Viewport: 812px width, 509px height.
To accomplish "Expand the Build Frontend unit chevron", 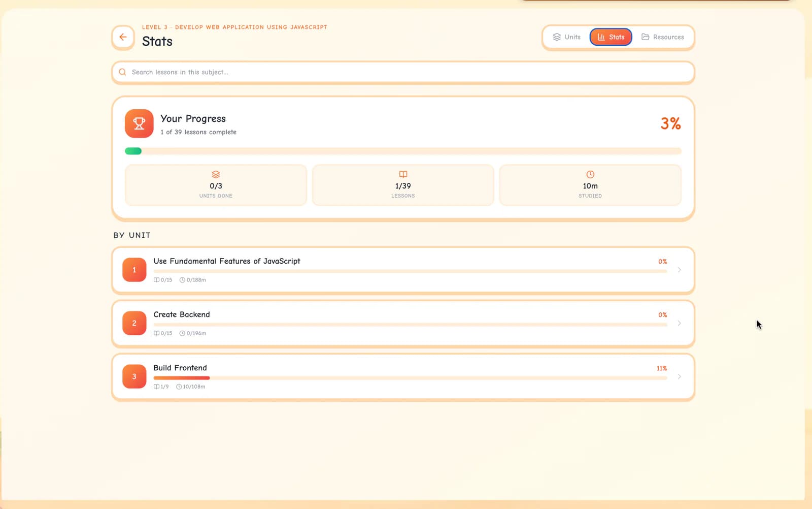I will click(x=679, y=376).
